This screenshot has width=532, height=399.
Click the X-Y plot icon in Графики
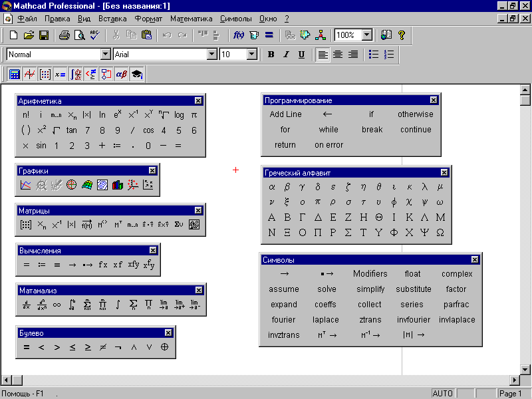[x=25, y=185]
